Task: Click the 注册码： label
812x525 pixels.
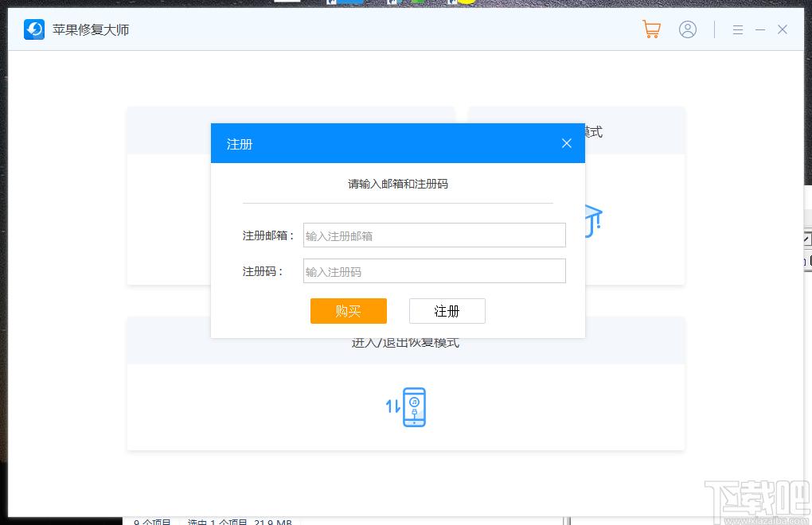Action: click(x=263, y=271)
